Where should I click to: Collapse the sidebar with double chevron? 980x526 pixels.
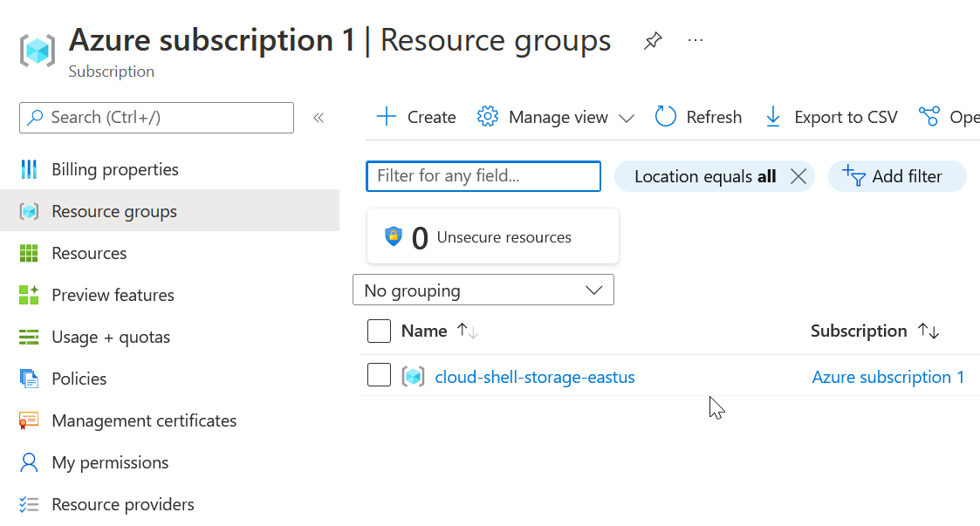tap(319, 118)
